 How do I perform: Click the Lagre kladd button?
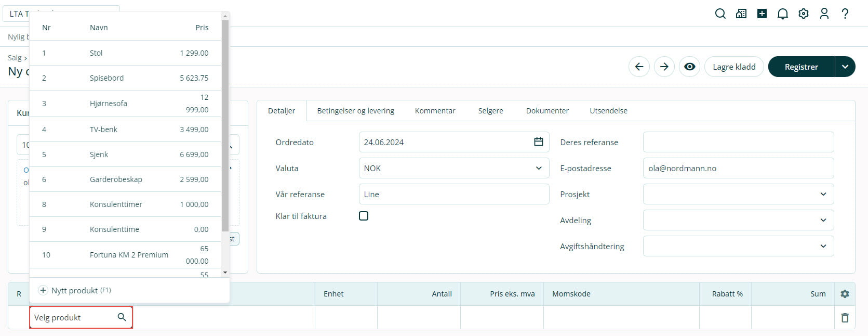pyautogui.click(x=734, y=67)
